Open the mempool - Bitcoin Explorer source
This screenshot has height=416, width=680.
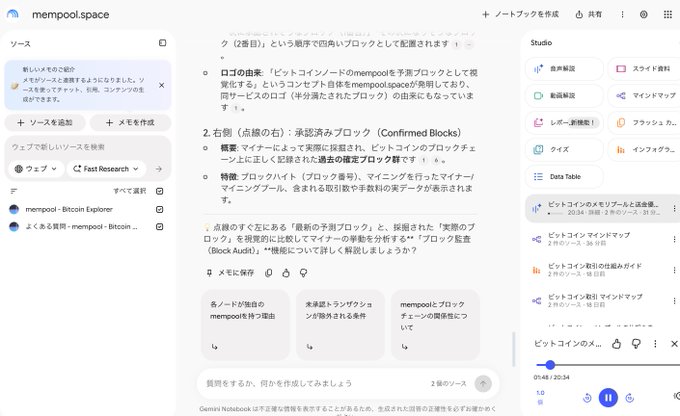click(69, 209)
